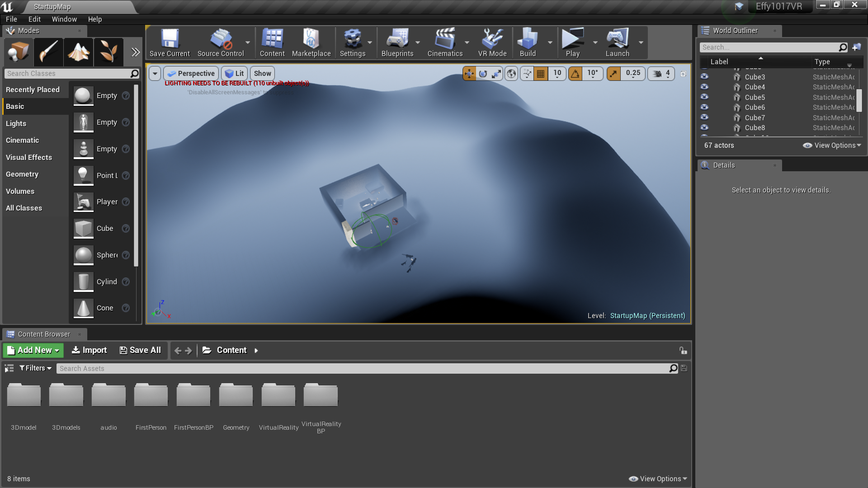Click the Save Current toolbar icon
Image resolution: width=868 pixels, height=488 pixels.
tap(170, 43)
